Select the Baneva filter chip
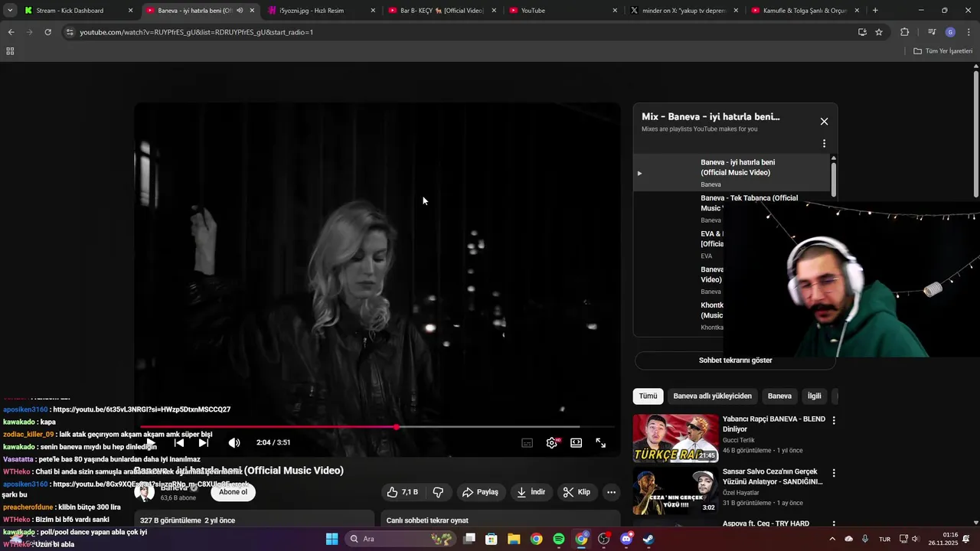 779,396
